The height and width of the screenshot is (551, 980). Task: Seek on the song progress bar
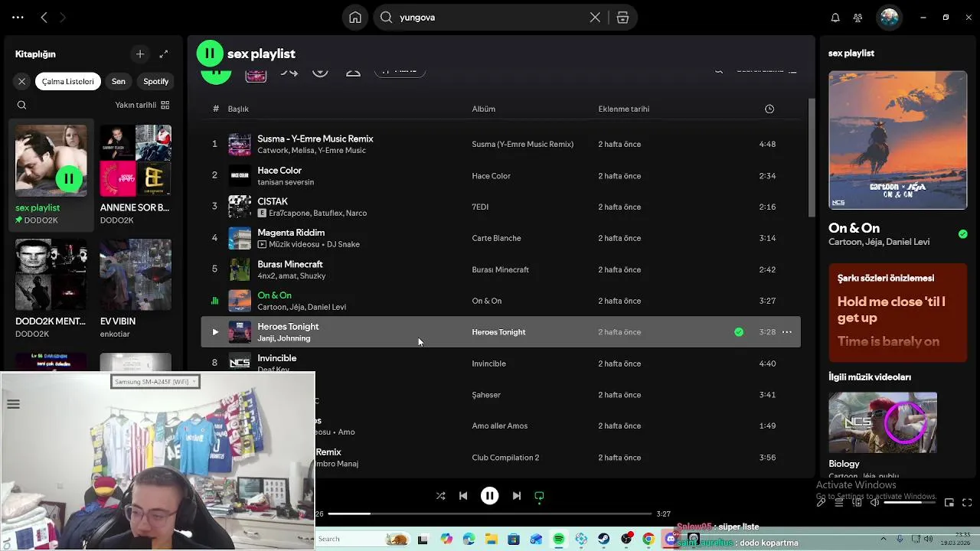tap(489, 514)
